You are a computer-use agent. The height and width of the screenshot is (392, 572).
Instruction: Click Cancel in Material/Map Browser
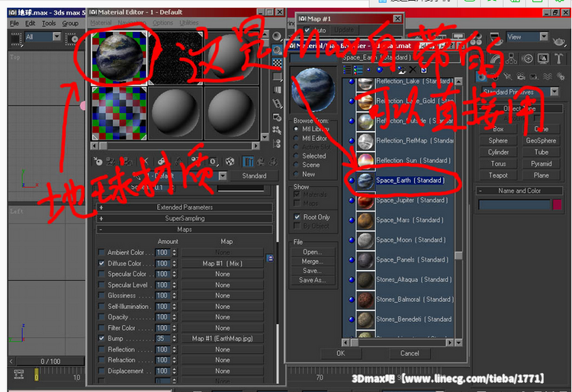[410, 353]
